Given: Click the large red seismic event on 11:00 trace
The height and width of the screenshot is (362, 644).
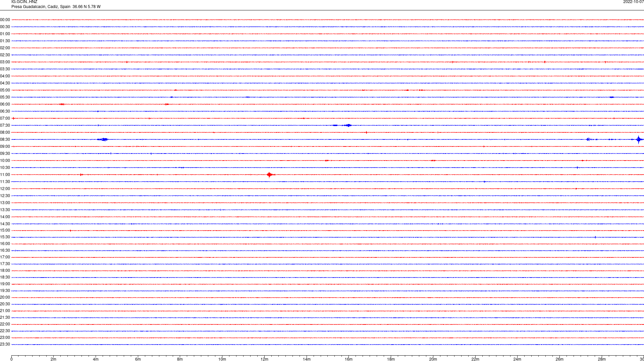Looking at the screenshot, I should (x=270, y=175).
